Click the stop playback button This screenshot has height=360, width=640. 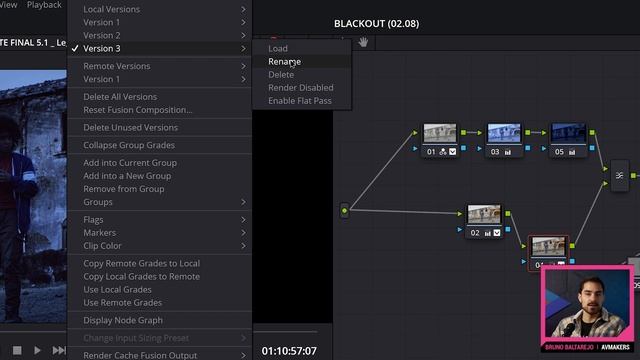coord(17,350)
